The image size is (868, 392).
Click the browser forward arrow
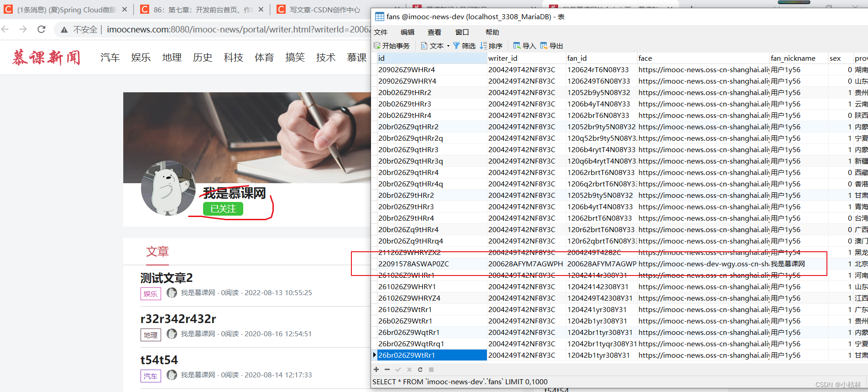click(23, 29)
